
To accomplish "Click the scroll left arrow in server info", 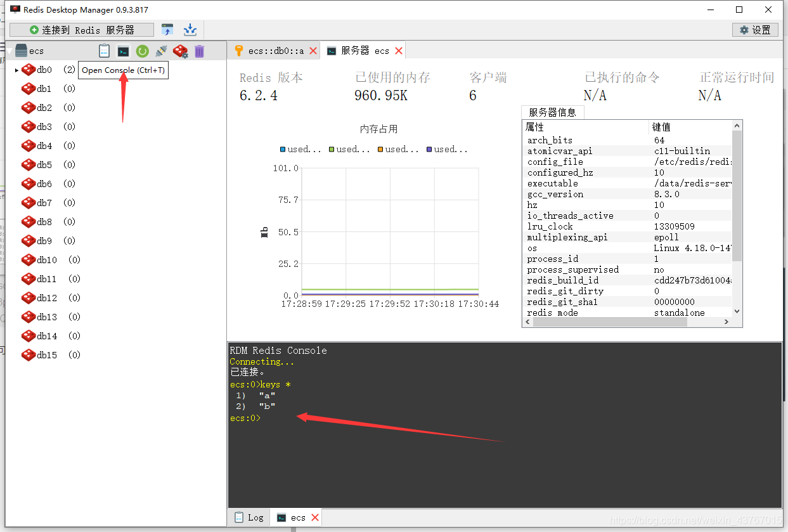I will click(527, 321).
